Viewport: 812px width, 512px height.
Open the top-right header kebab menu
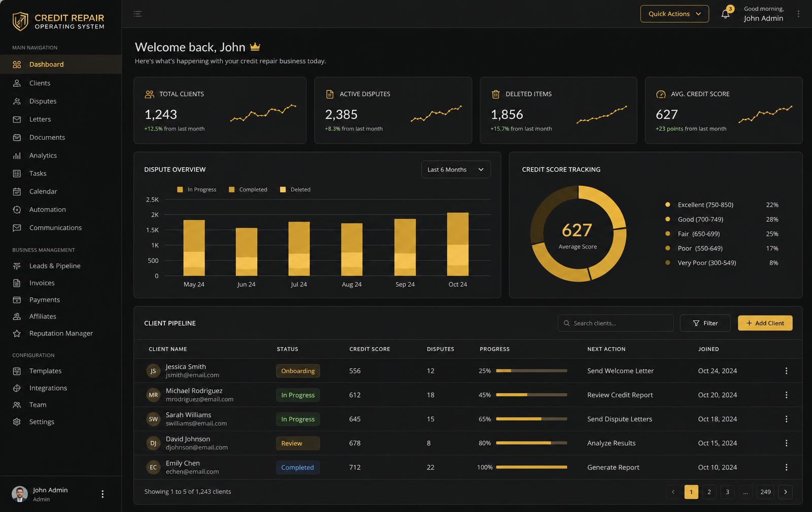pyautogui.click(x=798, y=14)
